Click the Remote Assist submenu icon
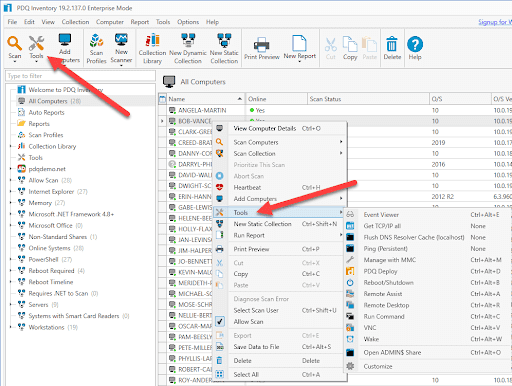 click(x=350, y=294)
